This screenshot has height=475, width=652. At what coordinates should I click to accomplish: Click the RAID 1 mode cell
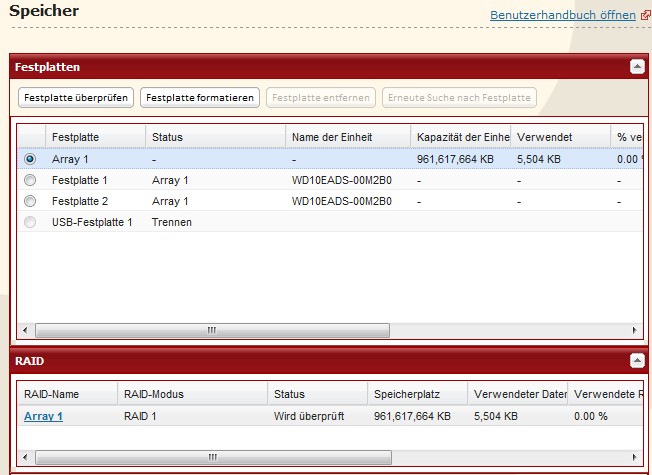coord(140,416)
